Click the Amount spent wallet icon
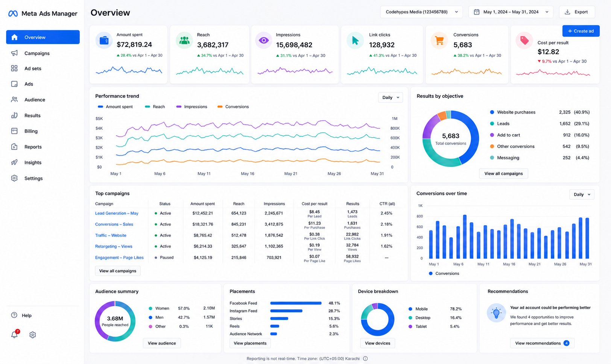The image size is (611, 364). (104, 40)
